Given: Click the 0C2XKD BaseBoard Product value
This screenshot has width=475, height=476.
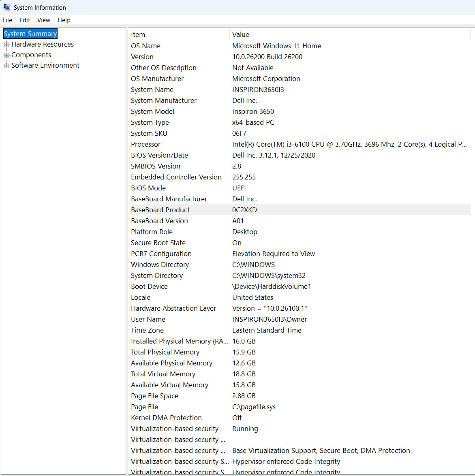Looking at the screenshot, I should point(244,210).
